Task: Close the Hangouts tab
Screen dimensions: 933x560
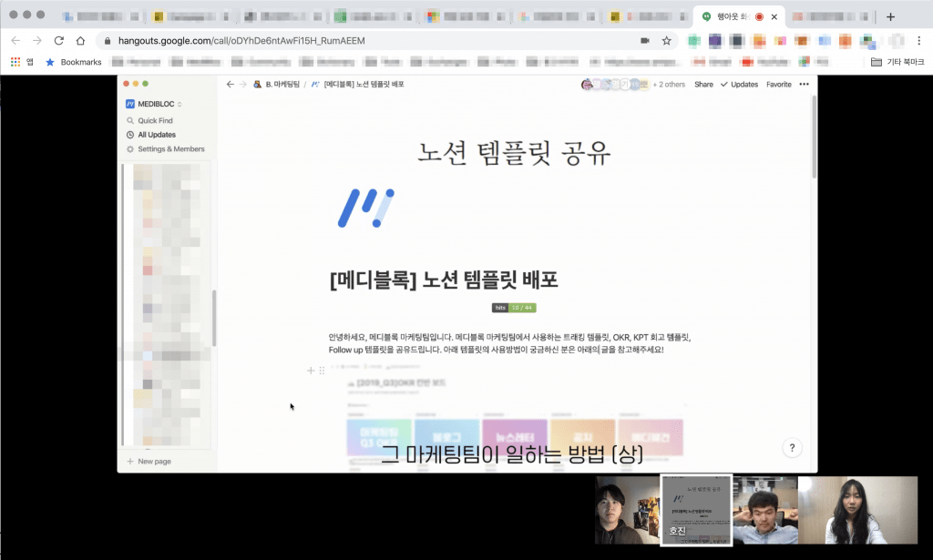Action: [x=774, y=16]
